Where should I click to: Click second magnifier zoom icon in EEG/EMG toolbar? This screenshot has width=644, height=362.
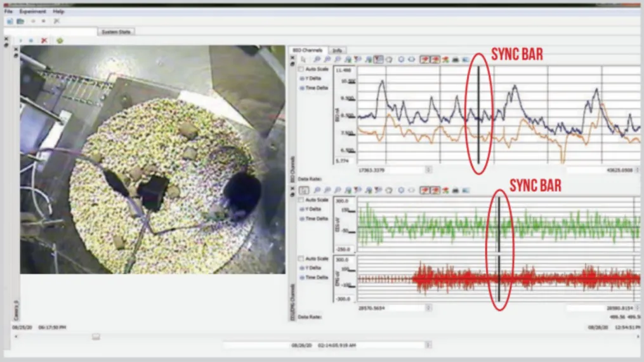click(x=327, y=191)
